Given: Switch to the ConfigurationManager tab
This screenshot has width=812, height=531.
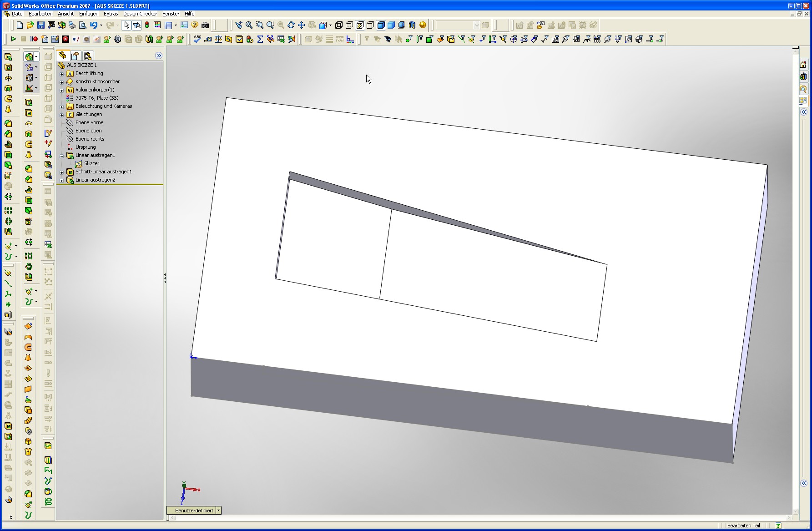Looking at the screenshot, I should coord(88,56).
